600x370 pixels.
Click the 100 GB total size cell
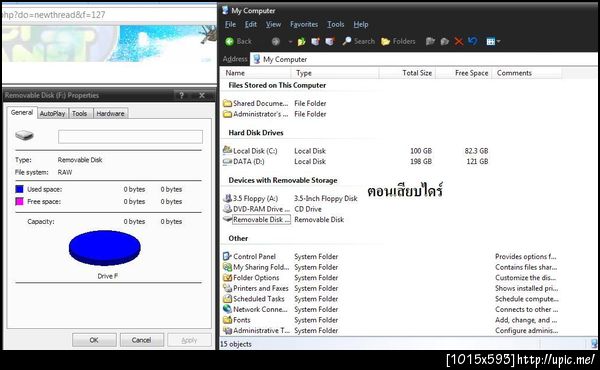pos(421,151)
